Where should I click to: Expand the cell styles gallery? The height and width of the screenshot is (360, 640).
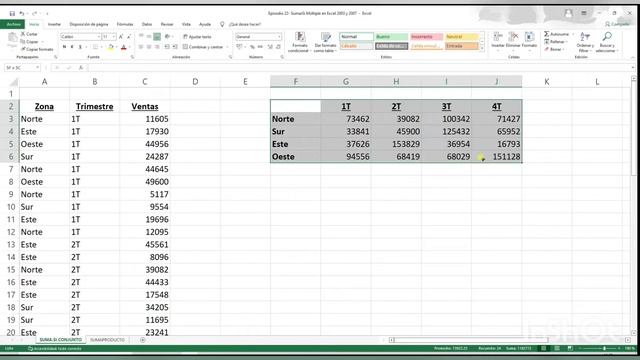pyautogui.click(x=482, y=49)
